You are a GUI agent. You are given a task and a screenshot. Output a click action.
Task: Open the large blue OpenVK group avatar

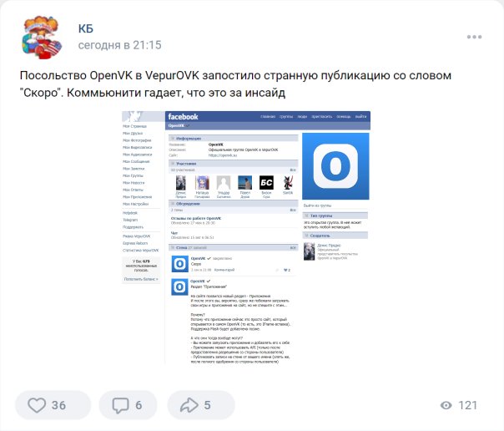[x=335, y=166]
